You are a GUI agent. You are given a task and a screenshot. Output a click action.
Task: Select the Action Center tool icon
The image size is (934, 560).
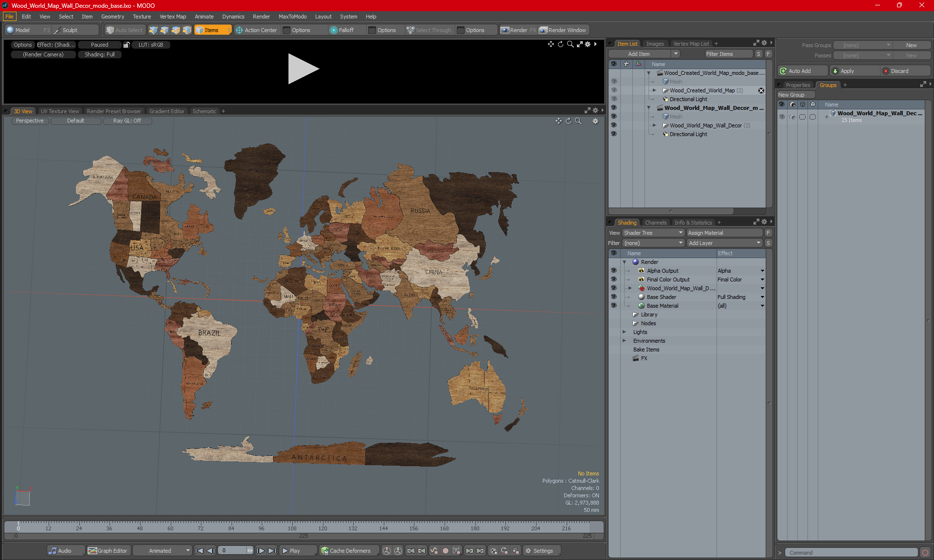pyautogui.click(x=239, y=30)
